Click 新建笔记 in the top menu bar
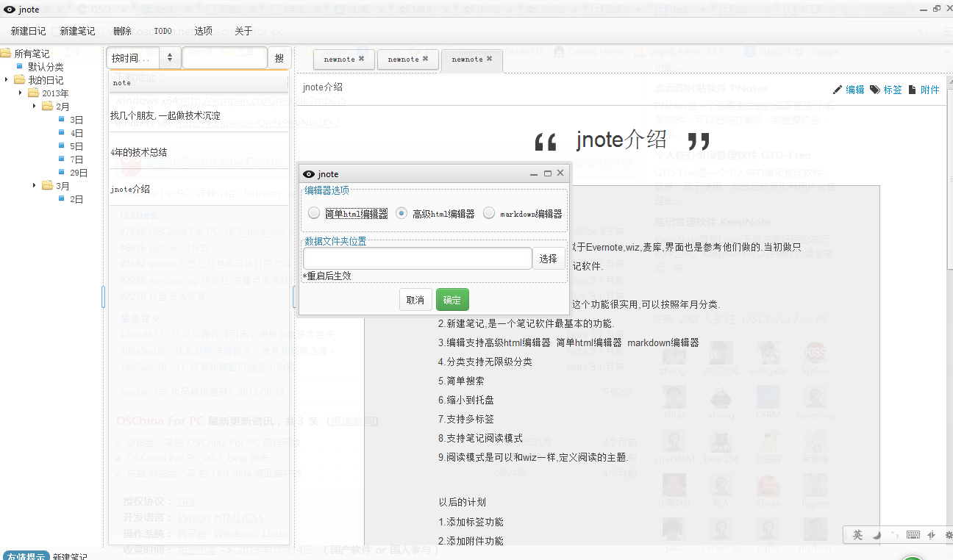The height and width of the screenshot is (560, 953). coord(78,31)
